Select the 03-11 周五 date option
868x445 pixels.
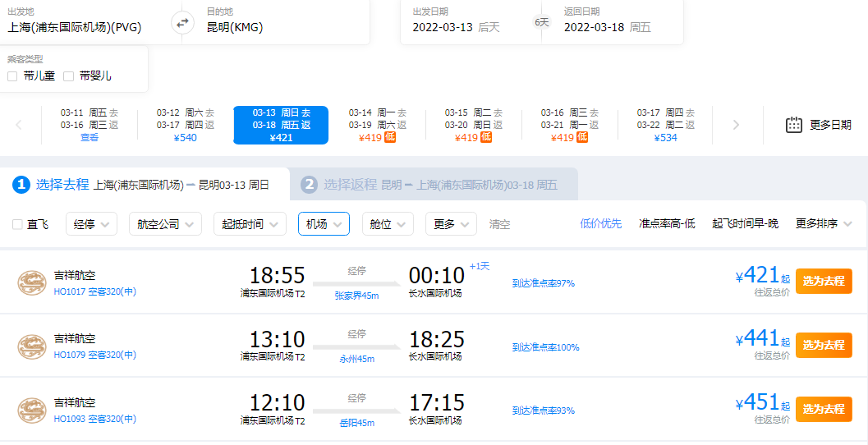coord(90,125)
